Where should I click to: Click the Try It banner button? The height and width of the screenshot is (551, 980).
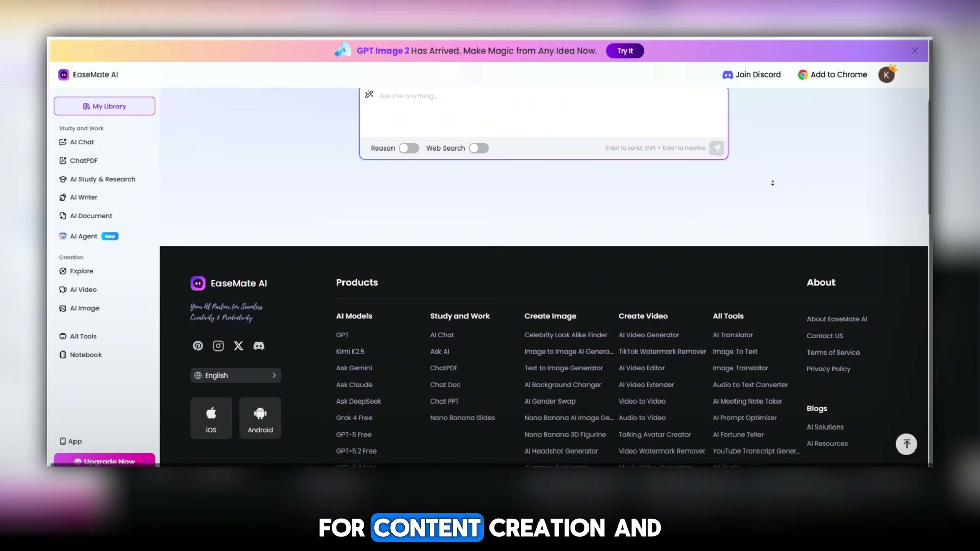pyautogui.click(x=625, y=51)
